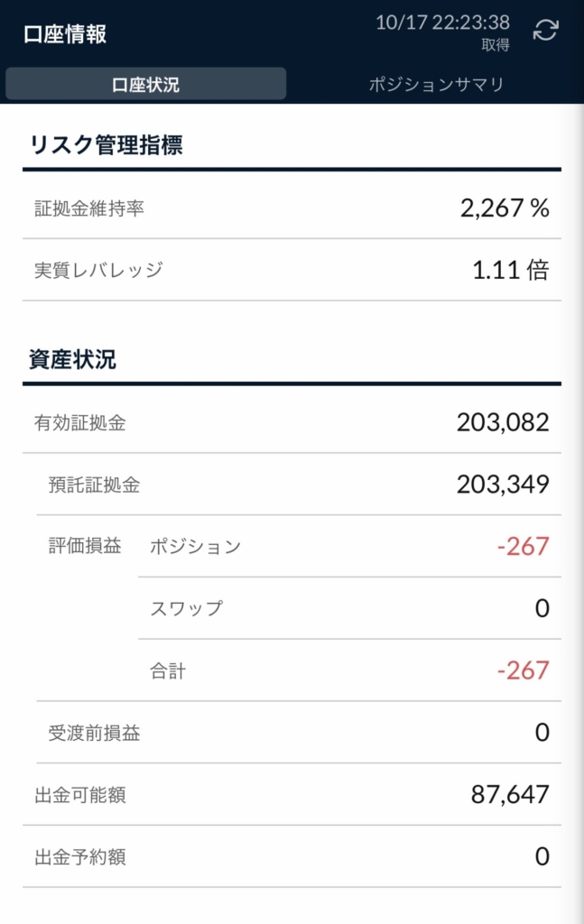Tap the 資産状況 section heading
This screenshot has width=584, height=924.
tap(72, 359)
